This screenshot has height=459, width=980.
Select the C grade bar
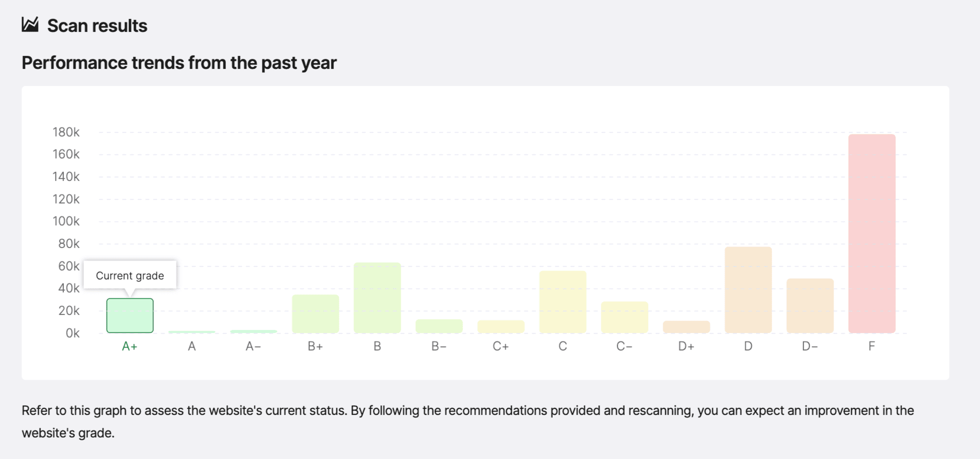(x=563, y=301)
